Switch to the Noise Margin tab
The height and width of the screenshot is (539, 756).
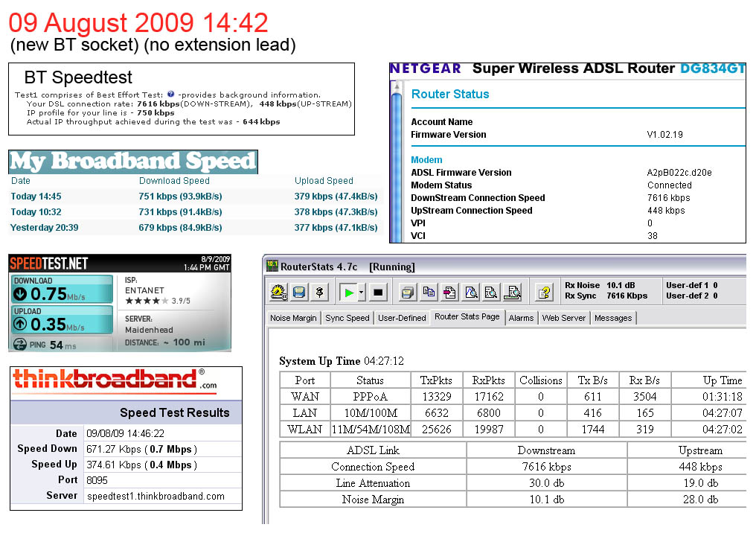pos(293,318)
